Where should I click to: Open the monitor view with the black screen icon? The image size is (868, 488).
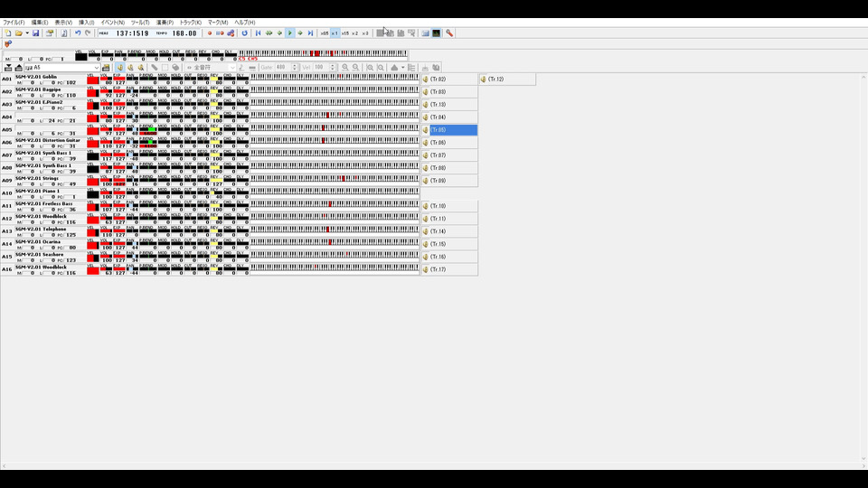(x=436, y=33)
